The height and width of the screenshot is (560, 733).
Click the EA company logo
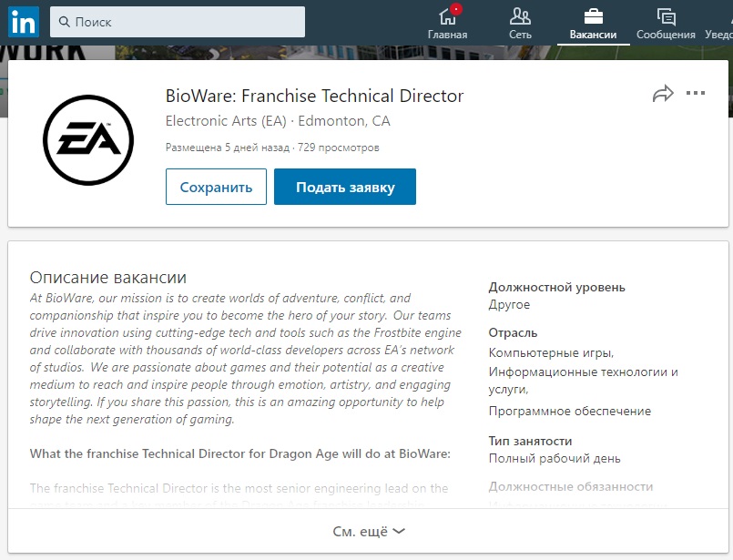tap(88, 139)
